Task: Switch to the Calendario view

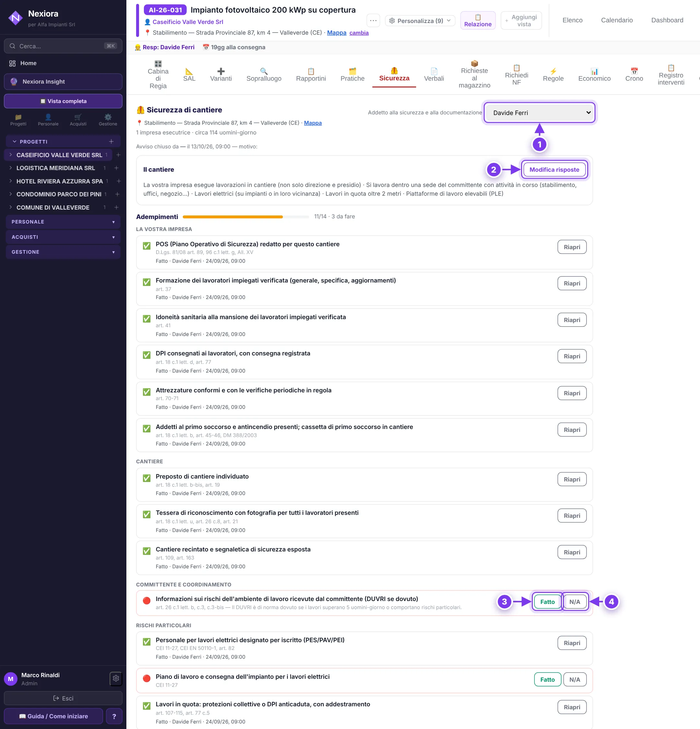Action: pyautogui.click(x=616, y=20)
